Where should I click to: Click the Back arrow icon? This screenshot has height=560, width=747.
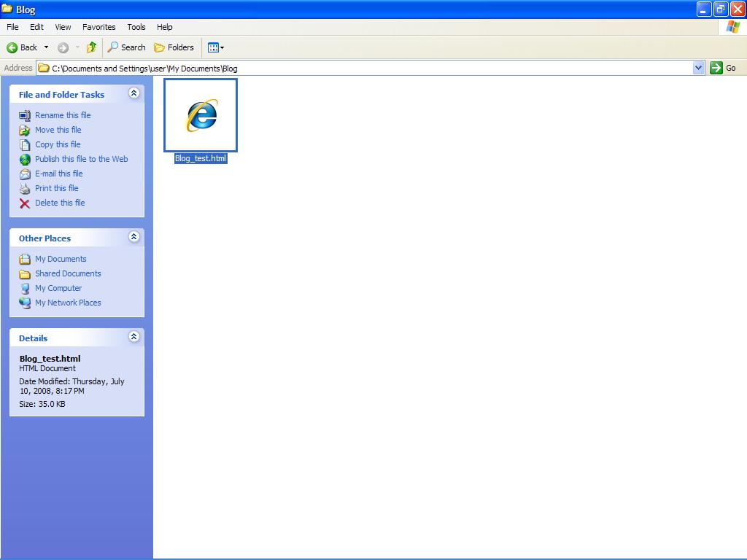tap(12, 47)
